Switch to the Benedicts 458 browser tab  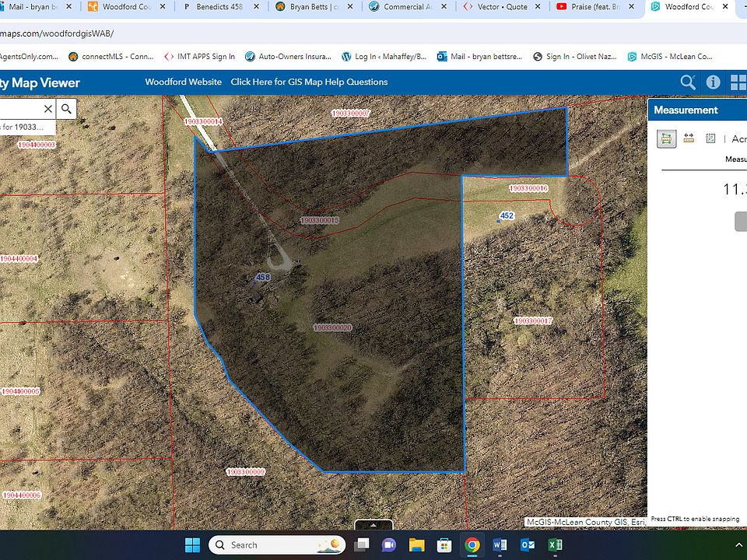click(219, 7)
